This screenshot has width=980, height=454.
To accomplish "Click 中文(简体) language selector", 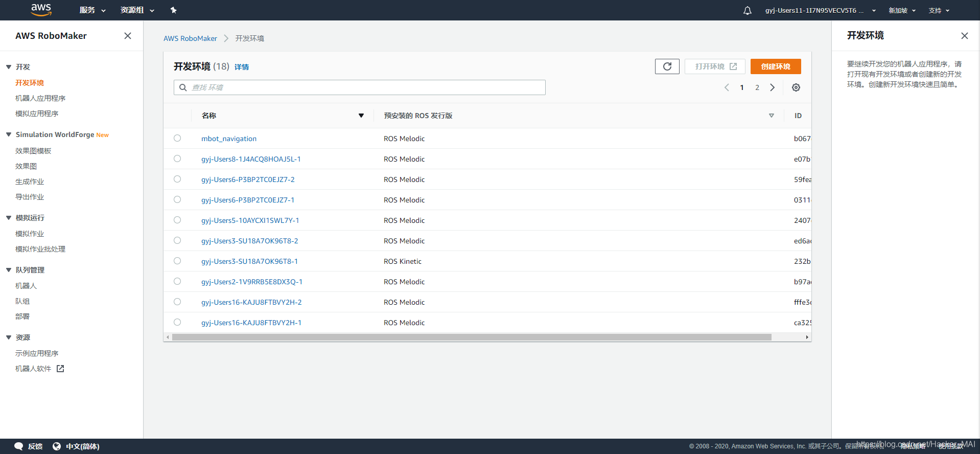I will coord(82,446).
